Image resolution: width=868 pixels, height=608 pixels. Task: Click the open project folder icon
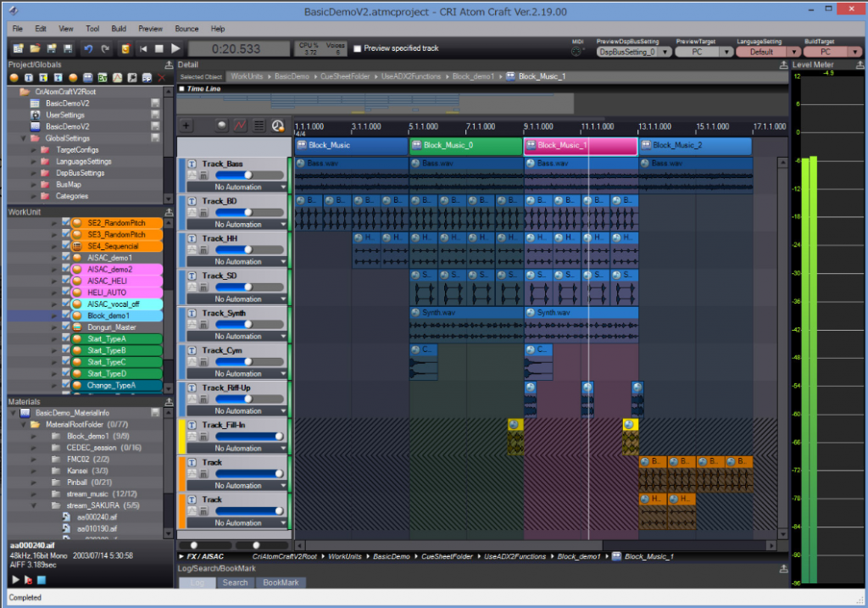35,49
